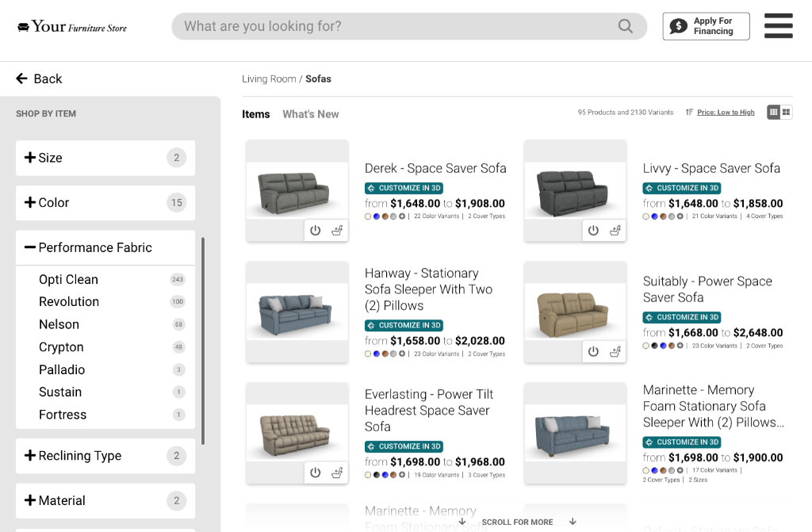This screenshot has height=532, width=812.
Task: Expand the Color filter
Action: 105,202
